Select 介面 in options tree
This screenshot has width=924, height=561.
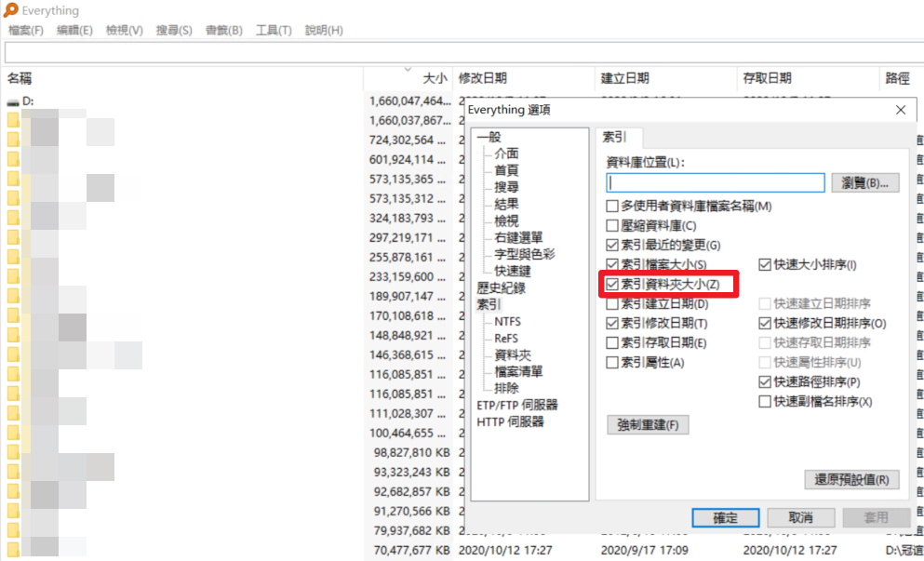point(507,154)
